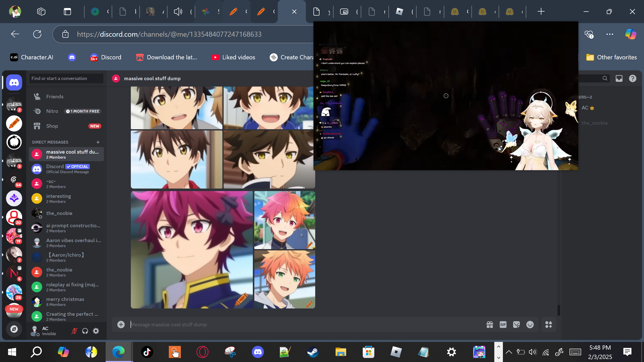Open Copilot sidebar in Edge

pyautogui.click(x=631, y=34)
